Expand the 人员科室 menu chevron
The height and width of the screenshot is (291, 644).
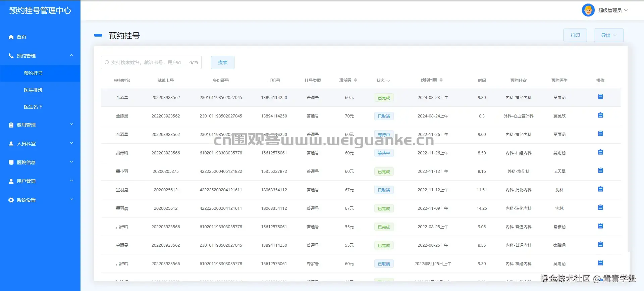coord(71,143)
